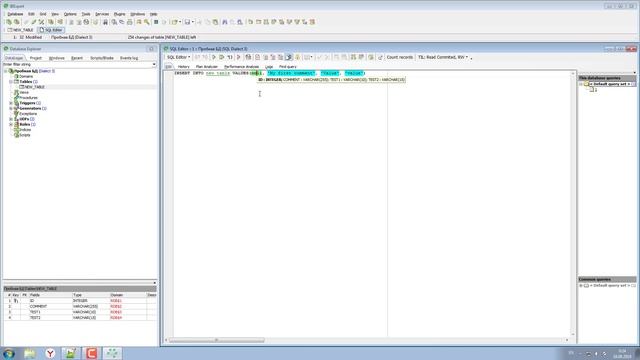
Task: Click the Fields column header
Action: [x=50, y=295]
